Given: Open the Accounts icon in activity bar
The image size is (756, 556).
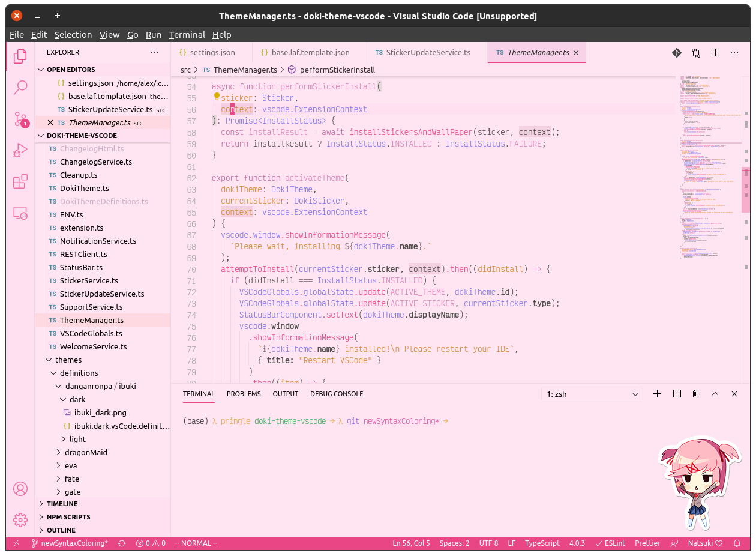Looking at the screenshot, I should (x=20, y=489).
